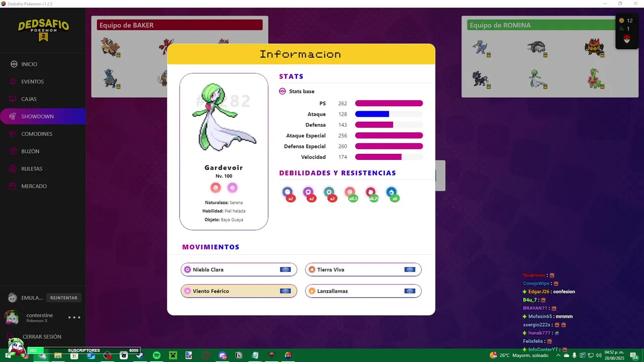Select the Niebla Clara move

point(239,269)
